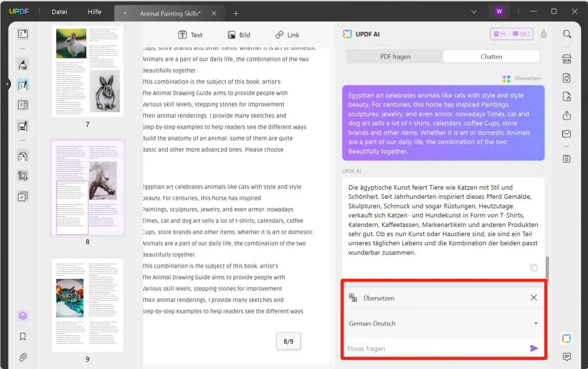Image resolution: width=588 pixels, height=369 pixels.
Task: Open the tab list chevron in title bar
Action: [x=474, y=11]
